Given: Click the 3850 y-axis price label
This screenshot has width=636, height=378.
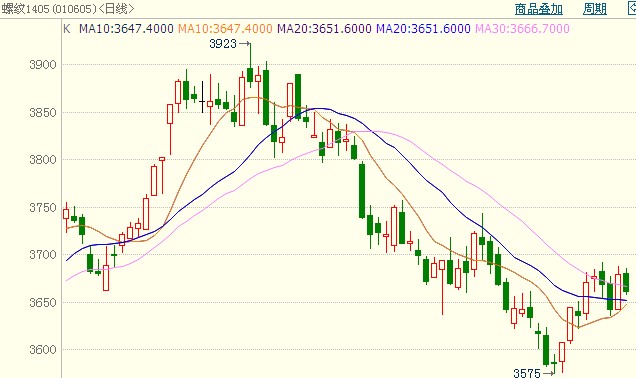Looking at the screenshot, I should click(x=43, y=112).
